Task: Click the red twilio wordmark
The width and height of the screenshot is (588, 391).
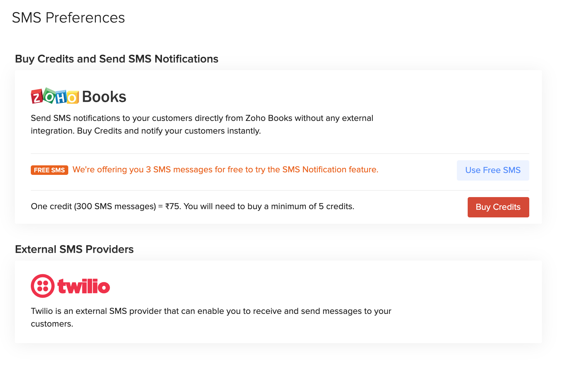Action: (84, 286)
